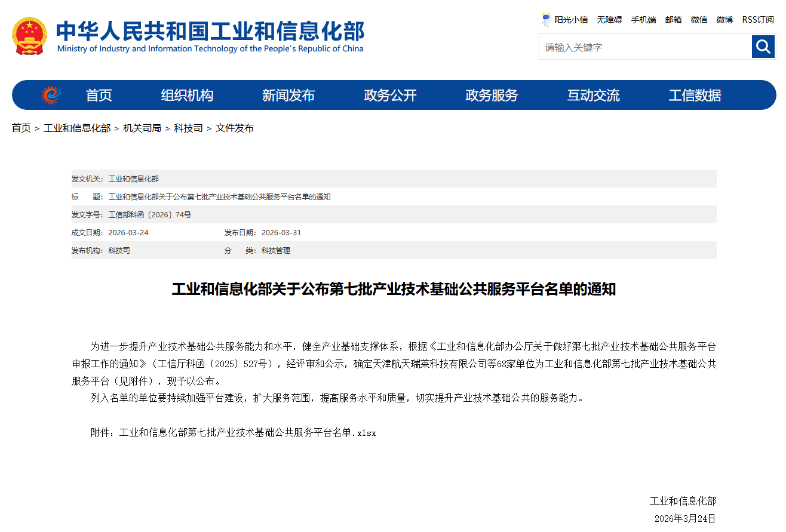This screenshot has width=786, height=532.
Task: Subscribe via the RSS订阅 link
Action: tap(757, 20)
